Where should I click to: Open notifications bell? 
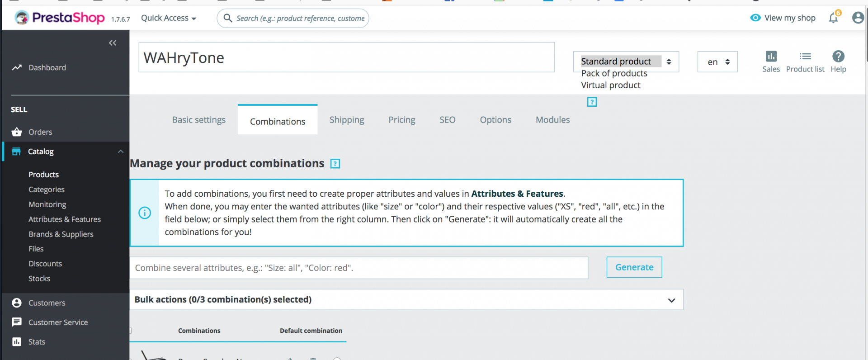tap(833, 18)
